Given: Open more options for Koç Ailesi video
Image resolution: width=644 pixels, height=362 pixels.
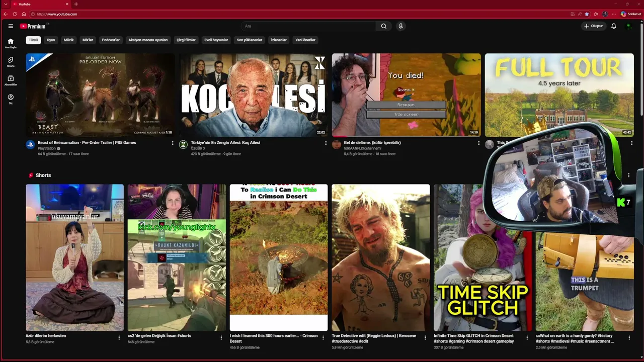Looking at the screenshot, I should (x=326, y=143).
